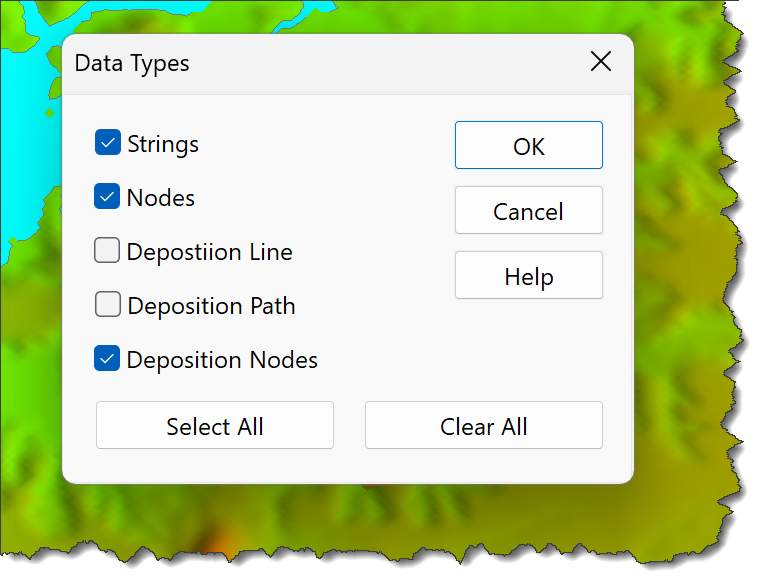Screen dimensions: 765x587
Task: Click the green terrain right of dialog
Action: (x=690, y=300)
